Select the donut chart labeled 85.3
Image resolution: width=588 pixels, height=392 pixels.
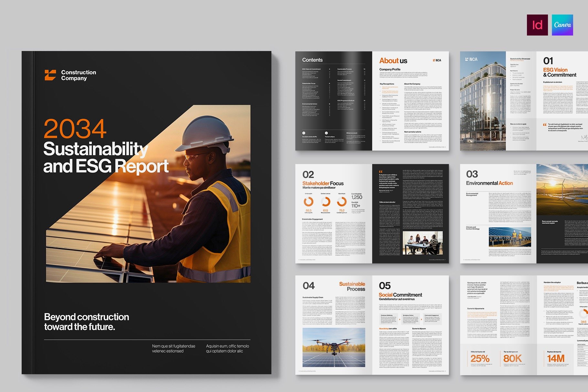309,202
